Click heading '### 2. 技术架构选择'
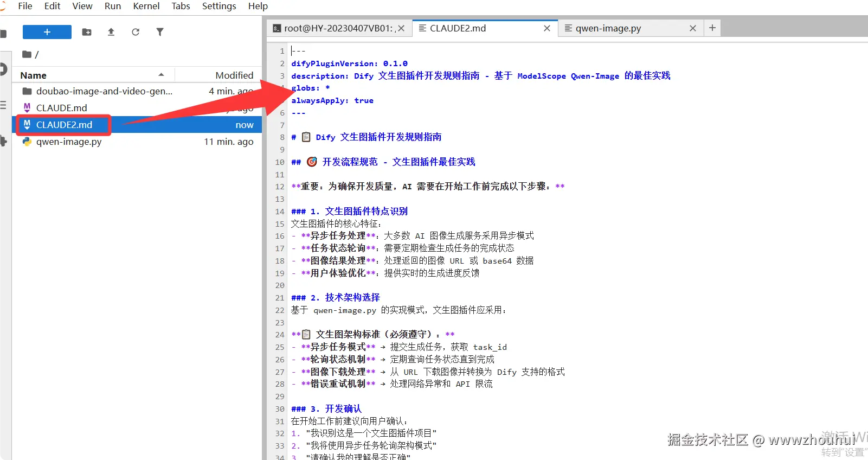The image size is (868, 460). (x=336, y=297)
